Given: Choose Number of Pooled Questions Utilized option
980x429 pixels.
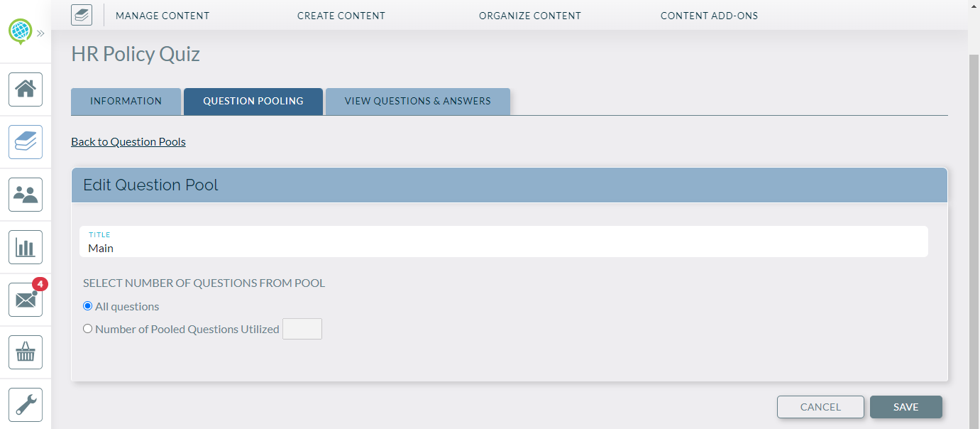Looking at the screenshot, I should (87, 328).
